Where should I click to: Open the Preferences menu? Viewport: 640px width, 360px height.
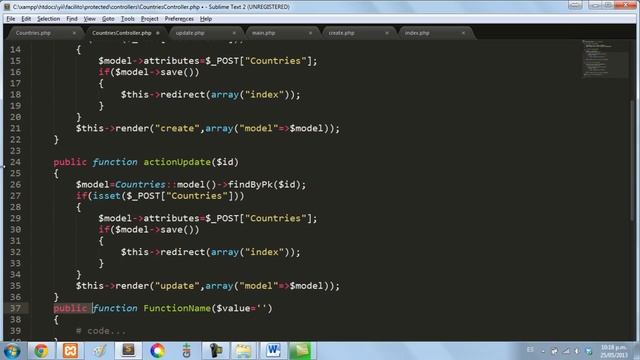click(179, 19)
